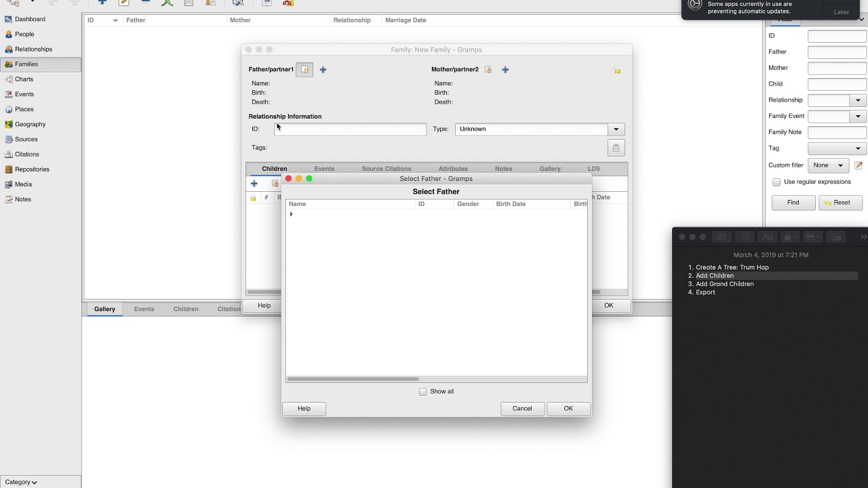Click Birth Date column header in Select Father

(532, 204)
